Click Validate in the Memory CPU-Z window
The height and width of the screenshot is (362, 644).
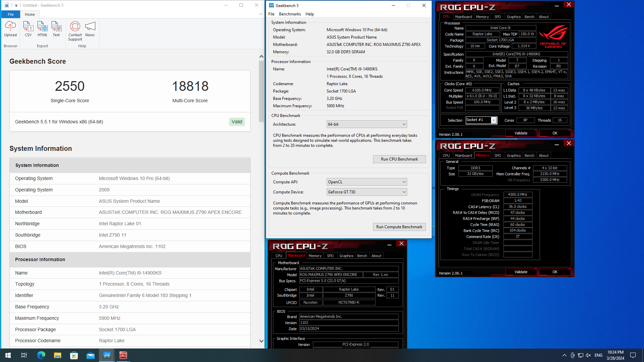521,272
